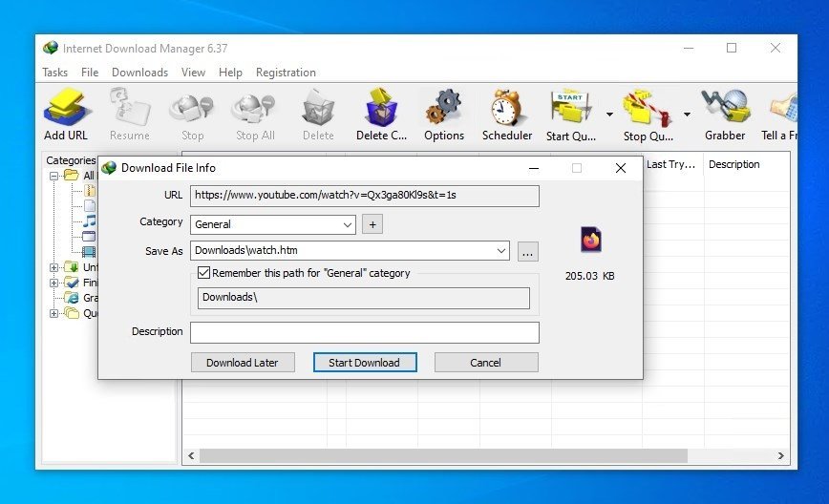Click the Download Later button

tap(243, 363)
